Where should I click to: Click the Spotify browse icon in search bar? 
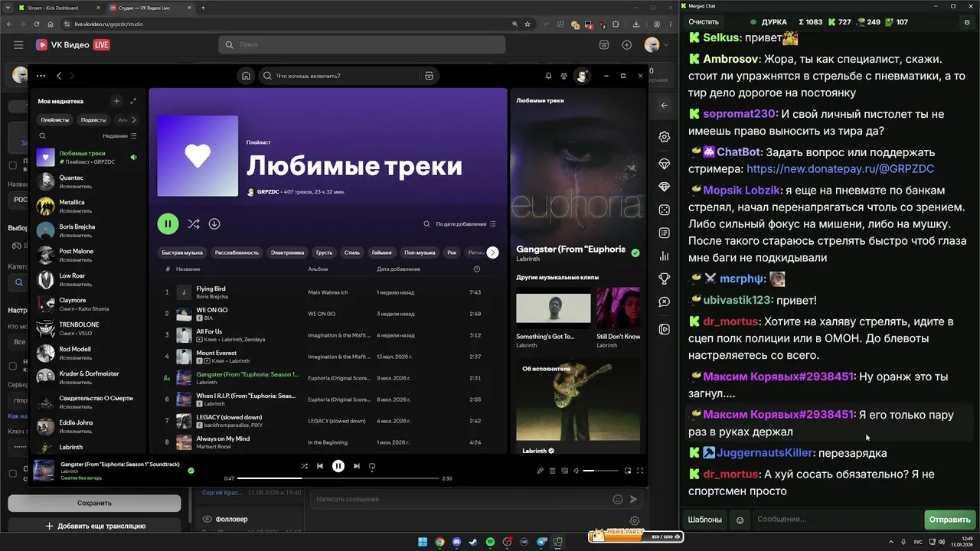point(429,76)
